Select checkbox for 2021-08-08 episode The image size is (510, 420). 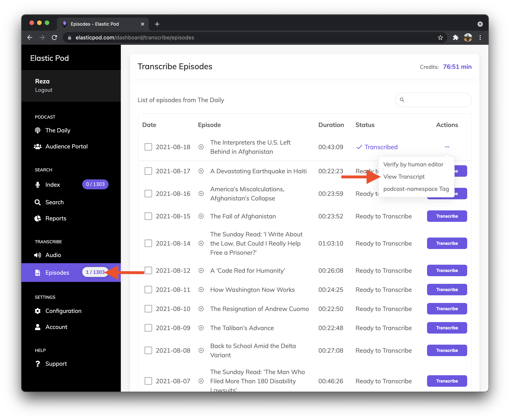[148, 350]
